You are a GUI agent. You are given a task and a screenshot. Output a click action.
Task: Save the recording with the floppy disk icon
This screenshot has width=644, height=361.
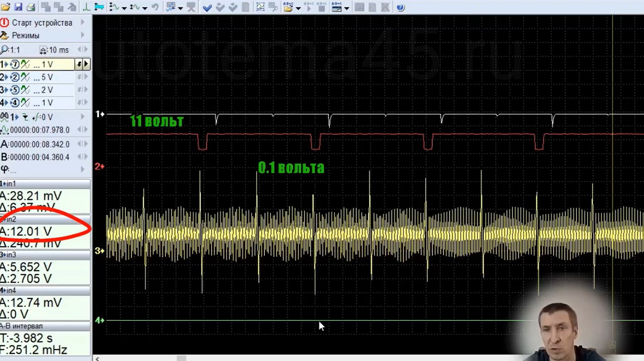point(18,7)
